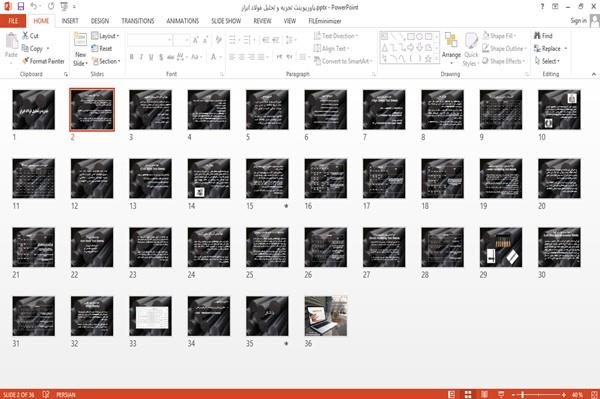This screenshot has height=399, width=600.
Task: Click the 40% zoom level
Action: point(577,394)
